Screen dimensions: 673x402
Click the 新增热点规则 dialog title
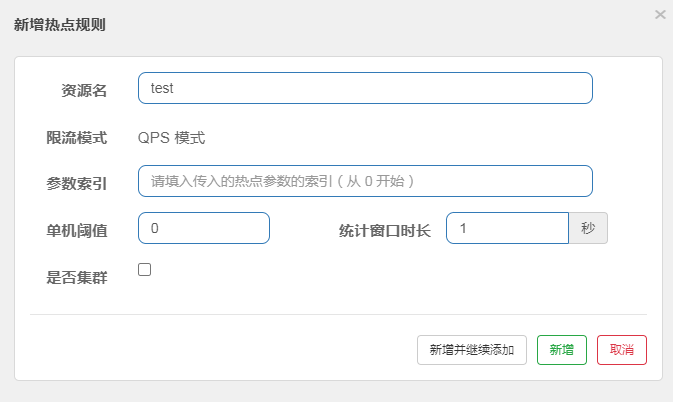60,25
